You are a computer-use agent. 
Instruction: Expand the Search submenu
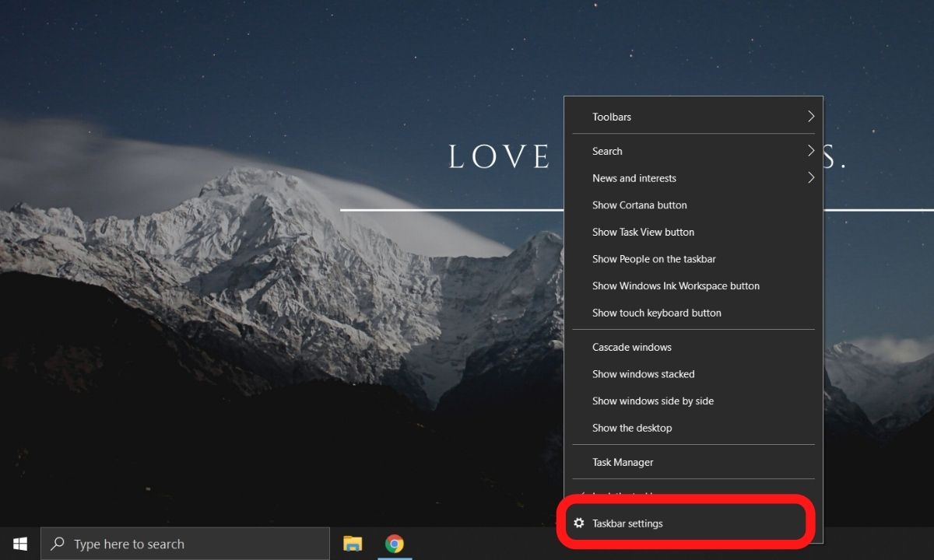coord(607,151)
